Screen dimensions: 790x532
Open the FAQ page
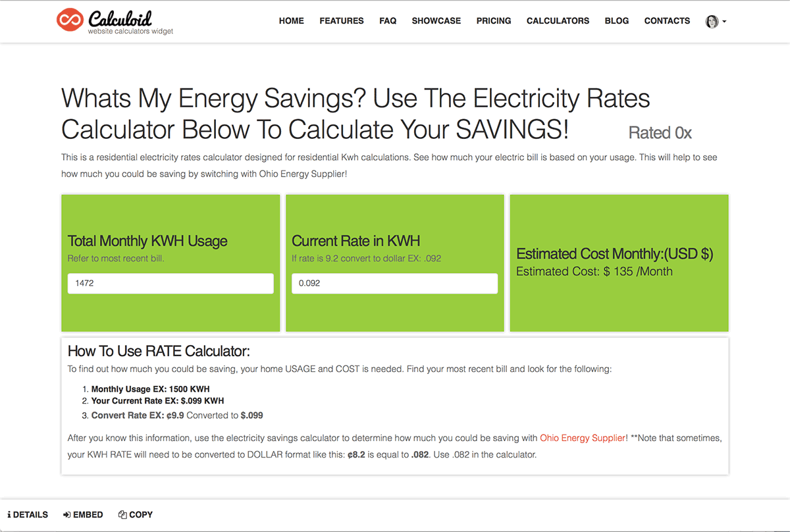pos(388,20)
